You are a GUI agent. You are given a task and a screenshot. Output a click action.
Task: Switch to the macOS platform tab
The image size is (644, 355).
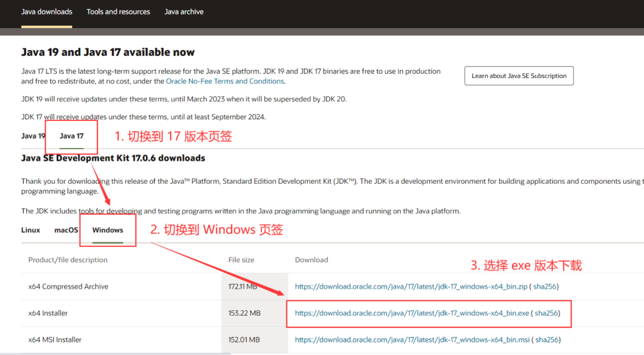[x=66, y=230]
